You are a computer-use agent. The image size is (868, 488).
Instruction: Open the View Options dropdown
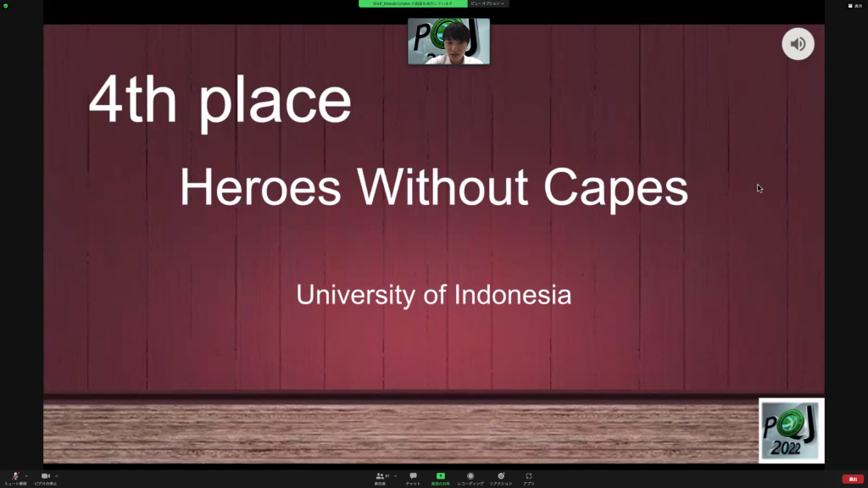tap(488, 3)
